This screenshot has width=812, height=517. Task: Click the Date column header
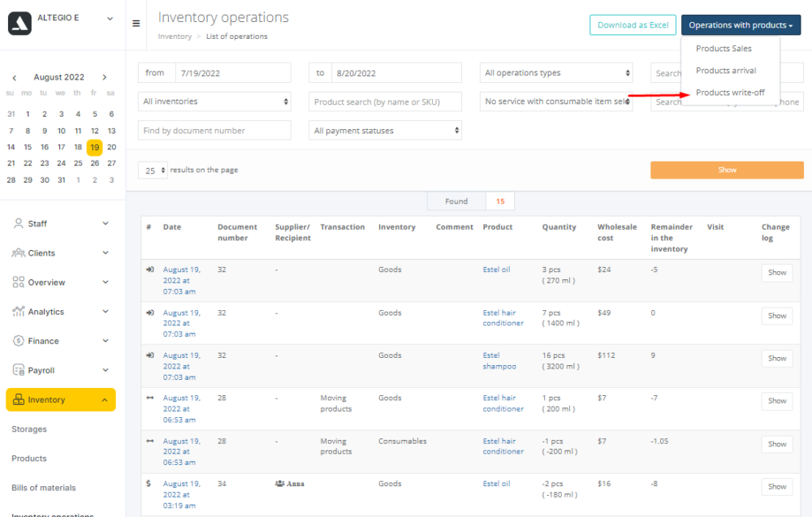172,227
